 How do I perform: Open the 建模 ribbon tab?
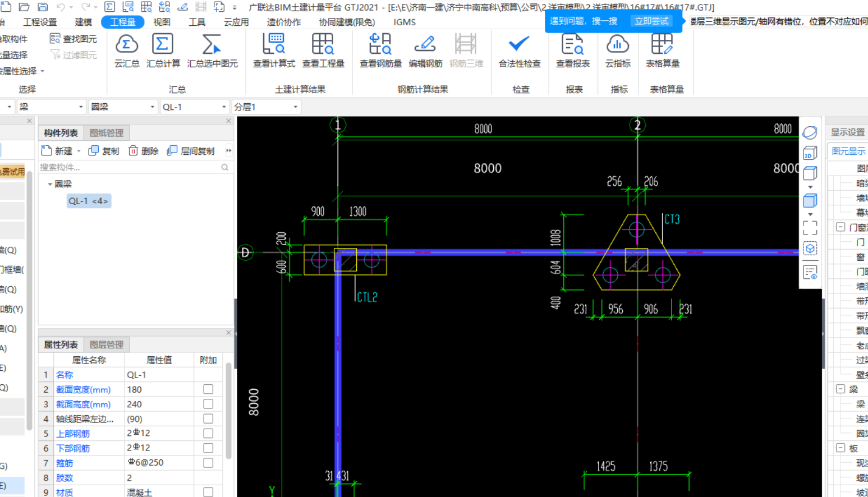tap(83, 22)
